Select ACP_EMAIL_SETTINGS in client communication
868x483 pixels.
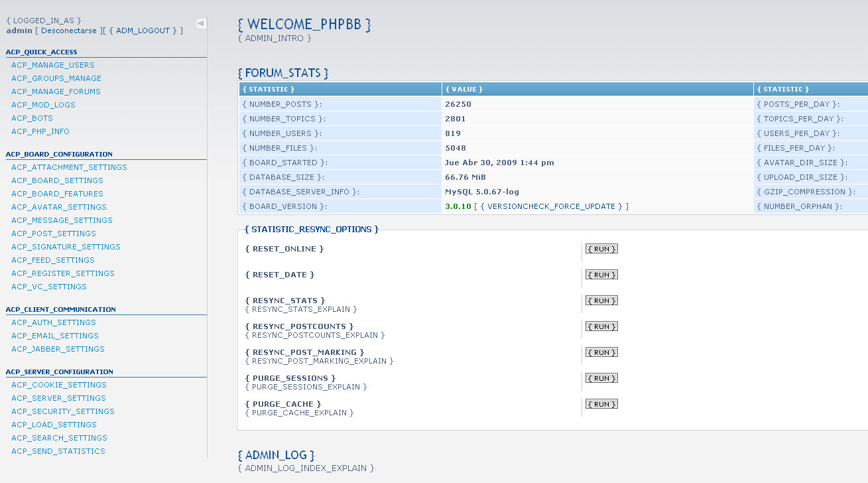(55, 336)
